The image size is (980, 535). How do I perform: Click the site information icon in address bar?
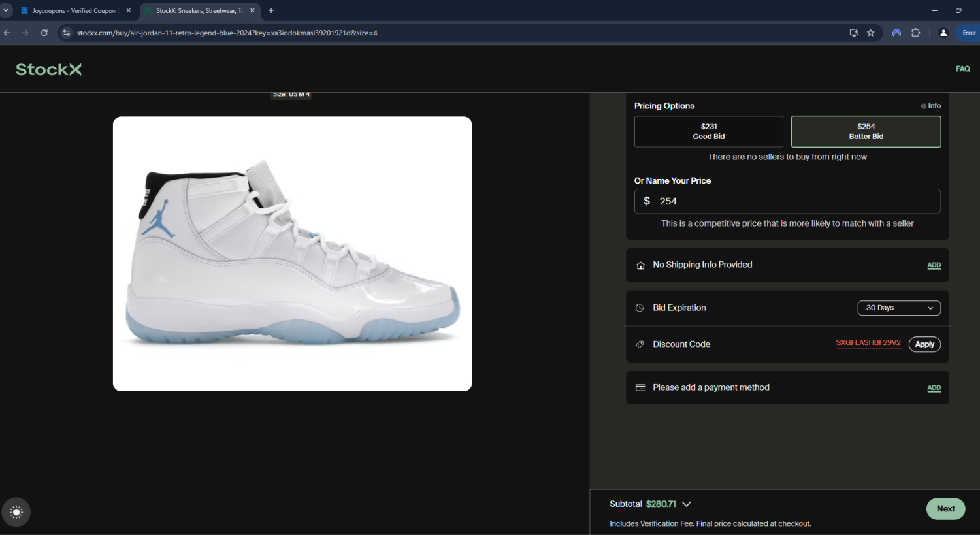[66, 33]
